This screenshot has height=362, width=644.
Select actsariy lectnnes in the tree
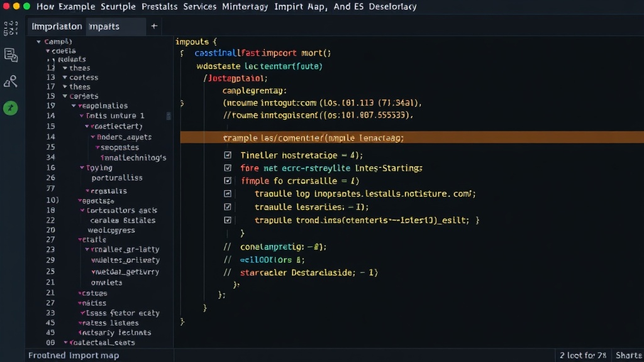[116, 333]
